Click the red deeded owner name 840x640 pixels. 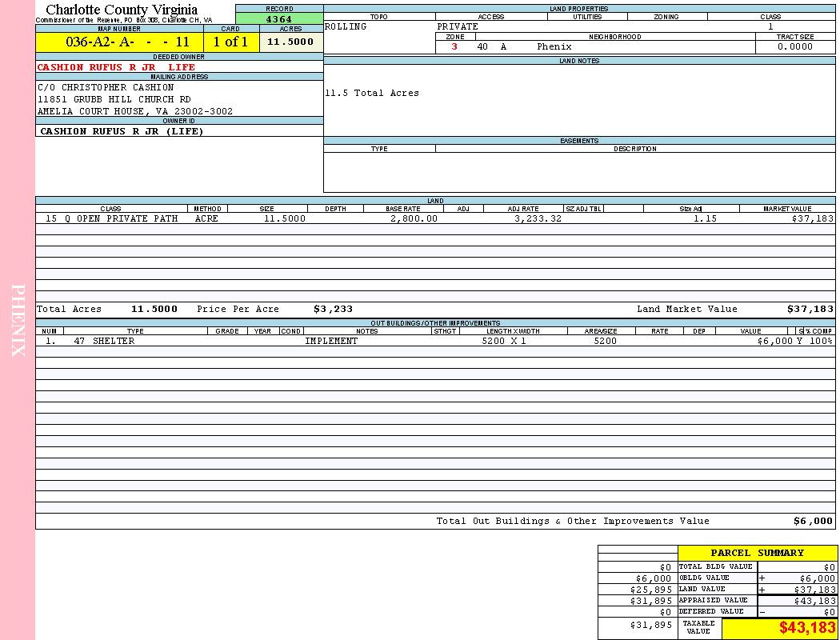pyautogui.click(x=116, y=67)
